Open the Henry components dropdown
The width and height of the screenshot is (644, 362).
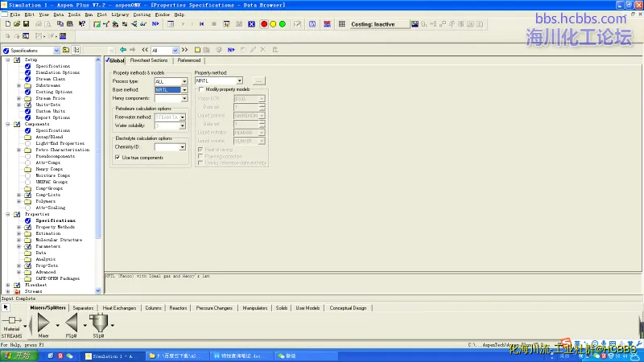[x=184, y=98]
